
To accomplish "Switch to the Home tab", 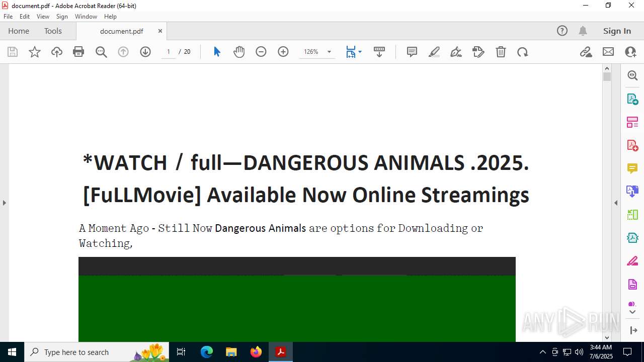I will [x=19, y=31].
